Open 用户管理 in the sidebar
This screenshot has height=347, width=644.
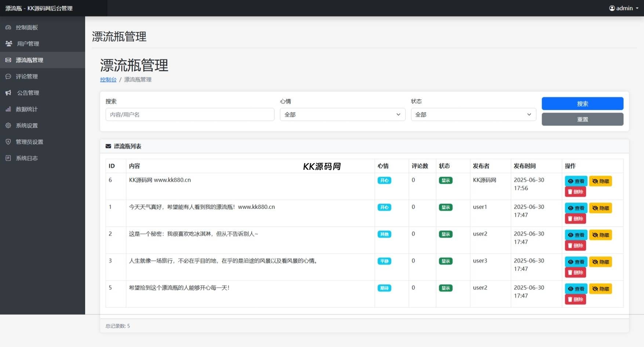tap(42, 44)
